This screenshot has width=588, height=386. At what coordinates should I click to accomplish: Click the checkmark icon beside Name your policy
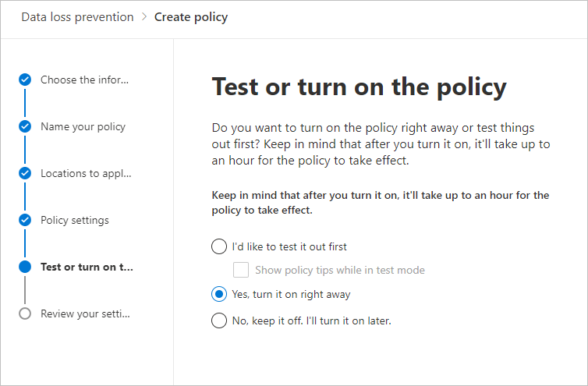[25, 126]
